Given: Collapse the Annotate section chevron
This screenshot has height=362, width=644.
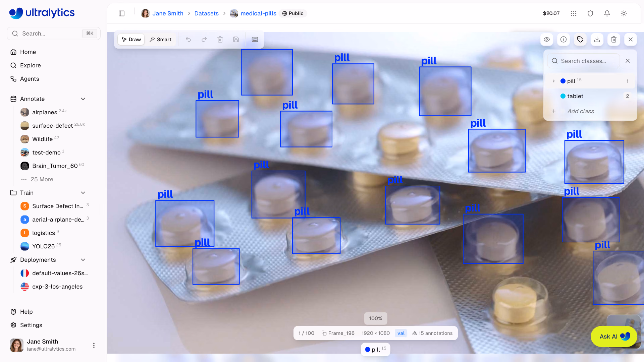Looking at the screenshot, I should click(x=83, y=99).
